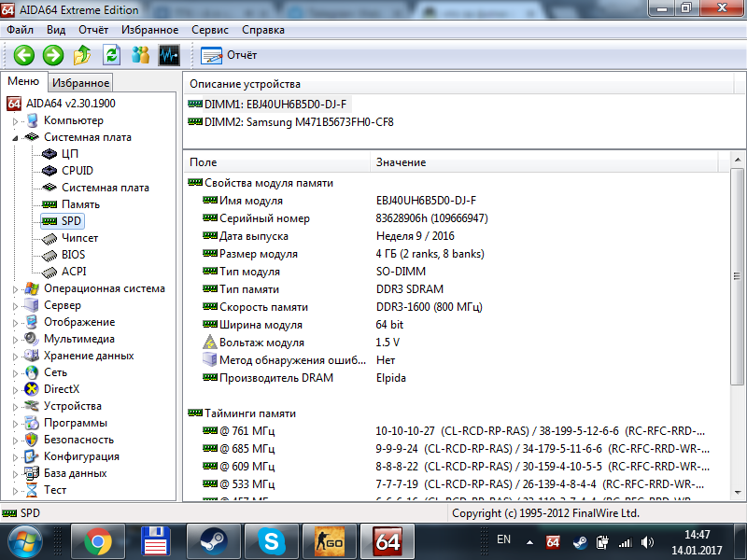Open the CS:GO taskbar icon
Image resolution: width=747 pixels, height=560 pixels.
[x=330, y=542]
